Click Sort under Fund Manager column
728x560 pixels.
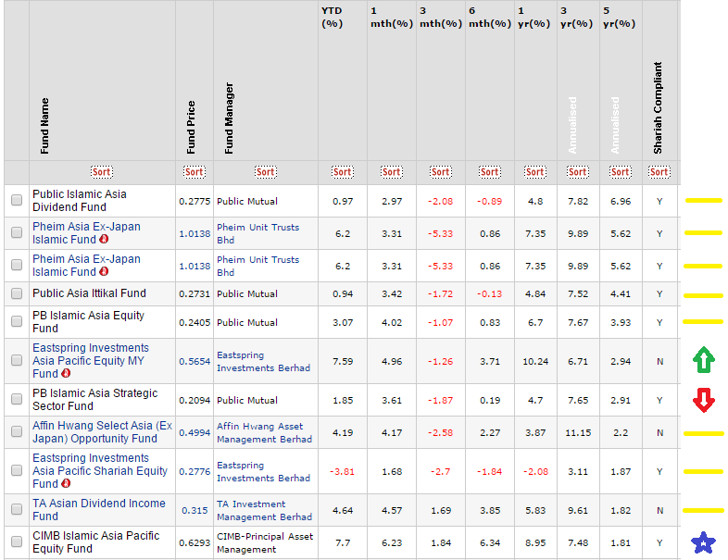click(266, 172)
